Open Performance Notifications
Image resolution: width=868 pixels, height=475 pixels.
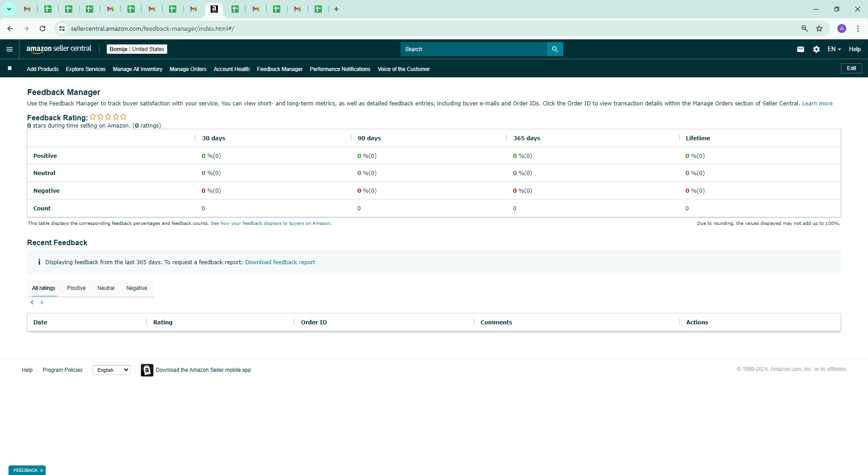[x=340, y=69]
